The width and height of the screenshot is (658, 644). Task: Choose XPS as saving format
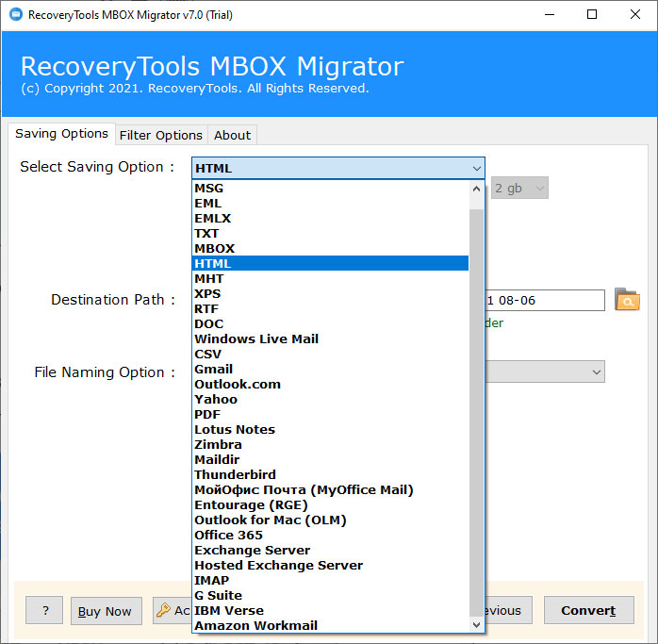coord(330,294)
